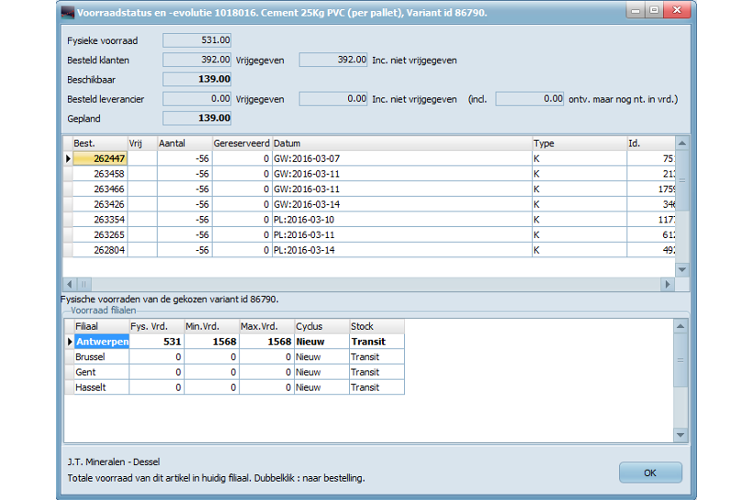Click scroll up arrow of filialen grid
Viewport: 750px width, 500px height.
point(680,327)
